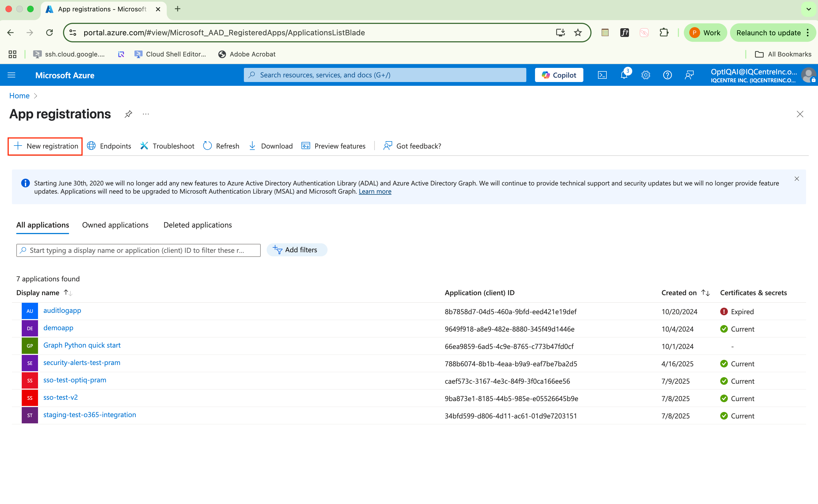Open a new browser tab
The width and height of the screenshot is (818, 504).
tap(178, 9)
